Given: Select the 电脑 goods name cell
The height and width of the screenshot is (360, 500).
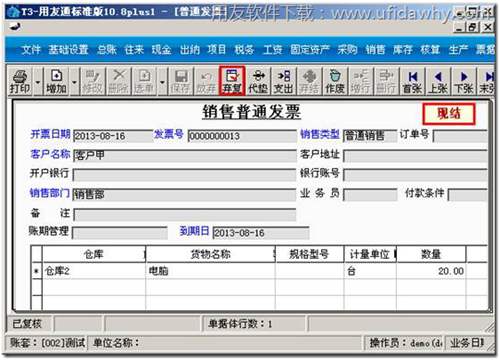Looking at the screenshot, I should (210, 271).
